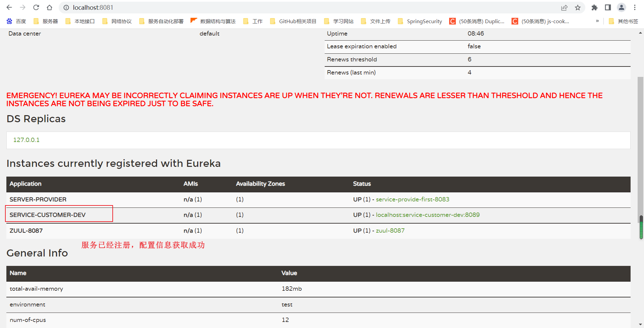Click the Status column header

coord(362,184)
